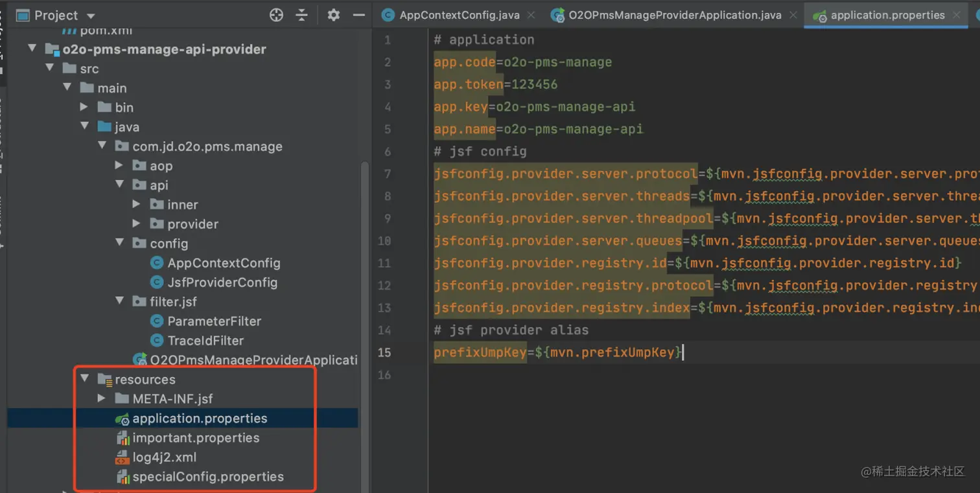This screenshot has height=493, width=980.
Task: Expand the inner package arrow
Action: (137, 204)
